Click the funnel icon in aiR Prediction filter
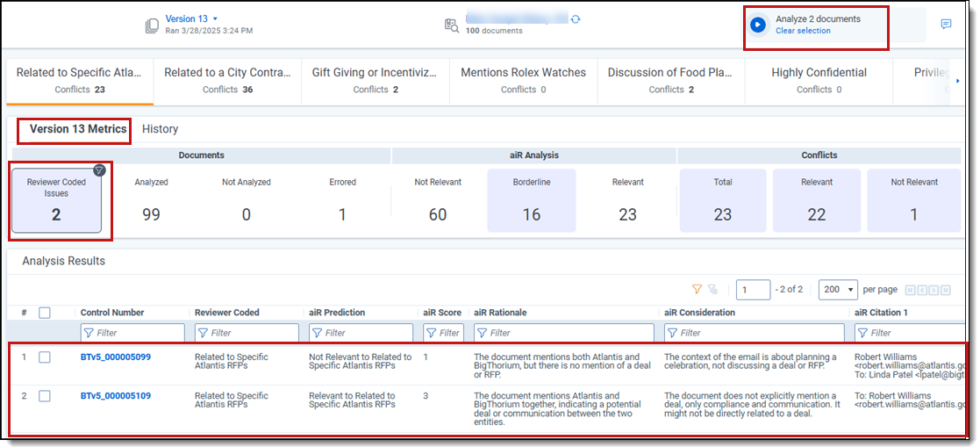The image size is (980, 447). point(317,333)
